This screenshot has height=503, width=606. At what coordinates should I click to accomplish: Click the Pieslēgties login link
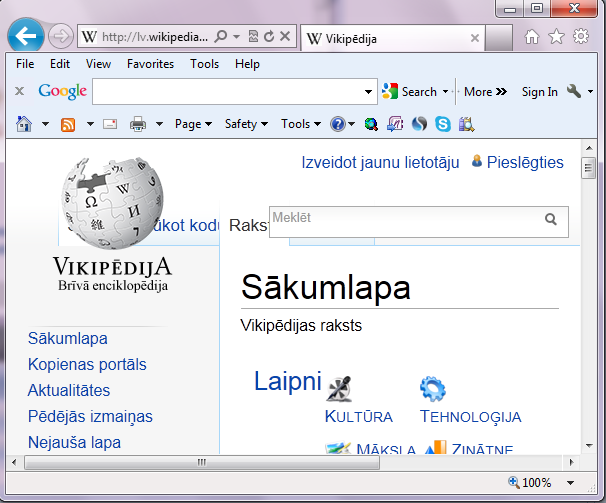525,162
